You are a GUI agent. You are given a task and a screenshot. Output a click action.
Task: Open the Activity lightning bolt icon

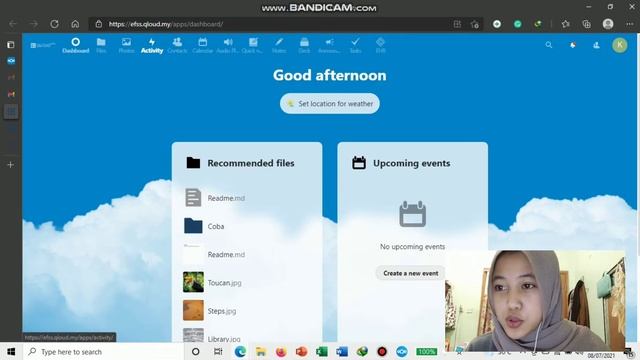[x=152, y=42]
